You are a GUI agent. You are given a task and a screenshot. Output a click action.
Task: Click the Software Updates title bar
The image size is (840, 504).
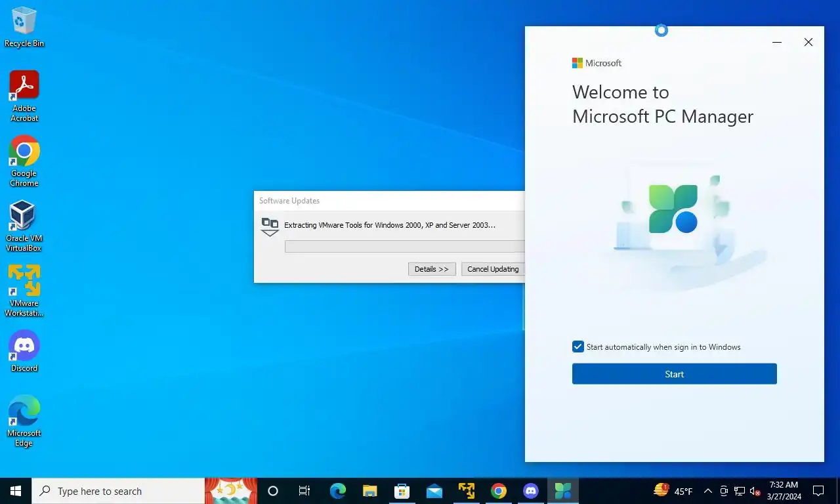point(389,201)
